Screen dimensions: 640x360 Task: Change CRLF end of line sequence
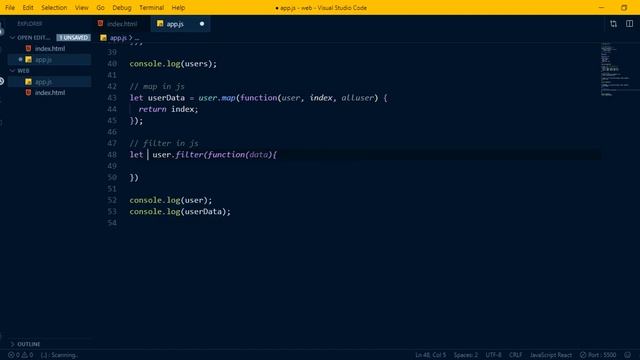[x=516, y=355]
